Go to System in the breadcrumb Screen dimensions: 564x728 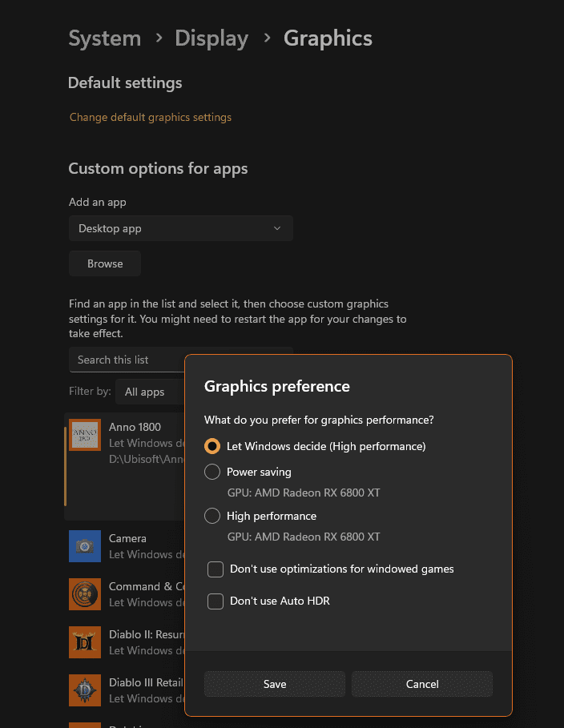[104, 38]
